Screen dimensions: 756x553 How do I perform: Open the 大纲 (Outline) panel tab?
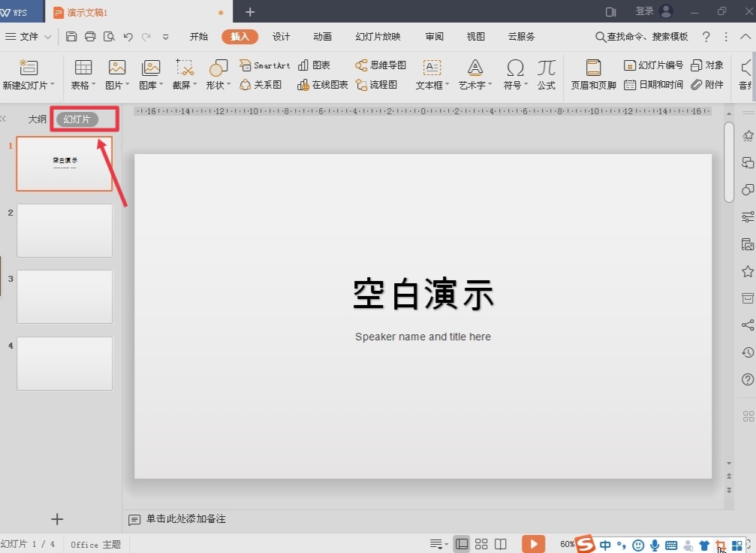[38, 119]
